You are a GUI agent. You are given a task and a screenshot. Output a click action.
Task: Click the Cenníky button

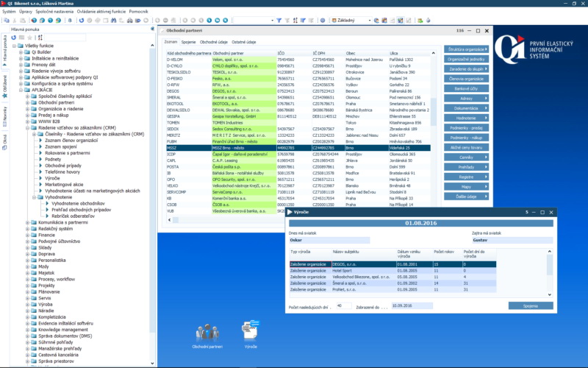[466, 158]
